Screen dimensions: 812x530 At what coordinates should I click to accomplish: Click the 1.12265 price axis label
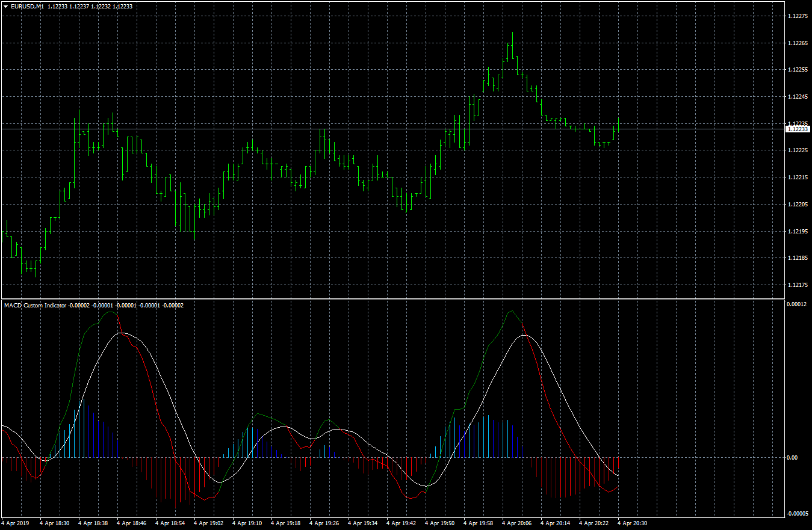click(797, 43)
